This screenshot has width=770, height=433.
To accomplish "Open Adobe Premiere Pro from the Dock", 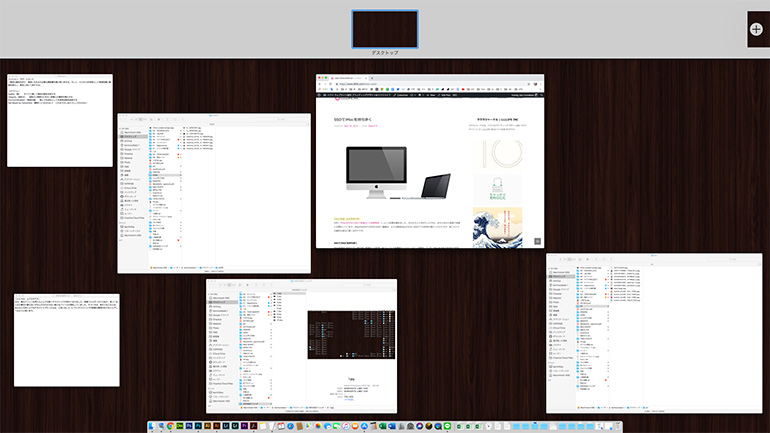I will [x=245, y=426].
